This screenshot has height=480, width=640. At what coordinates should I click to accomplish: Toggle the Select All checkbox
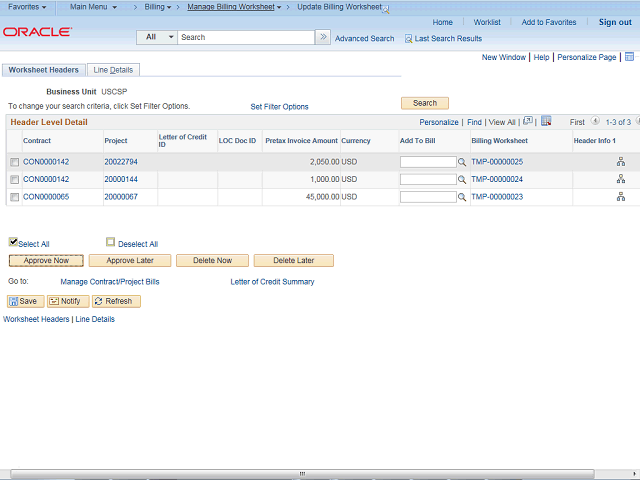pos(13,242)
